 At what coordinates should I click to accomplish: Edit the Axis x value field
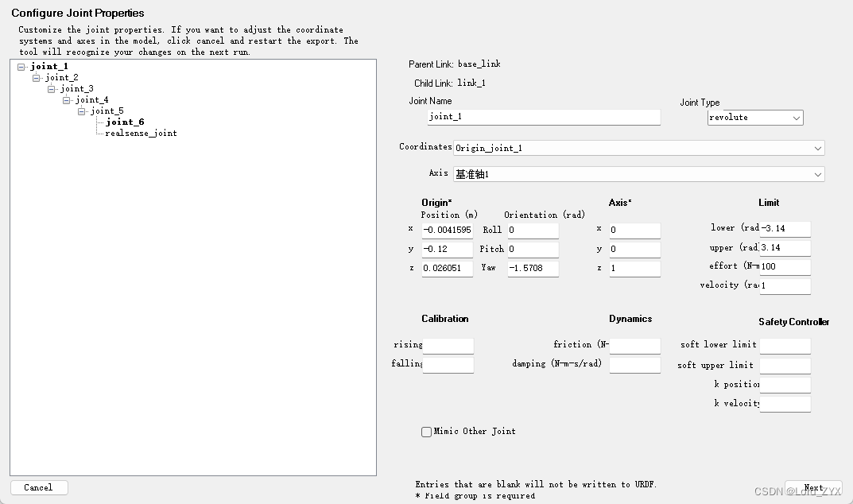tap(635, 231)
